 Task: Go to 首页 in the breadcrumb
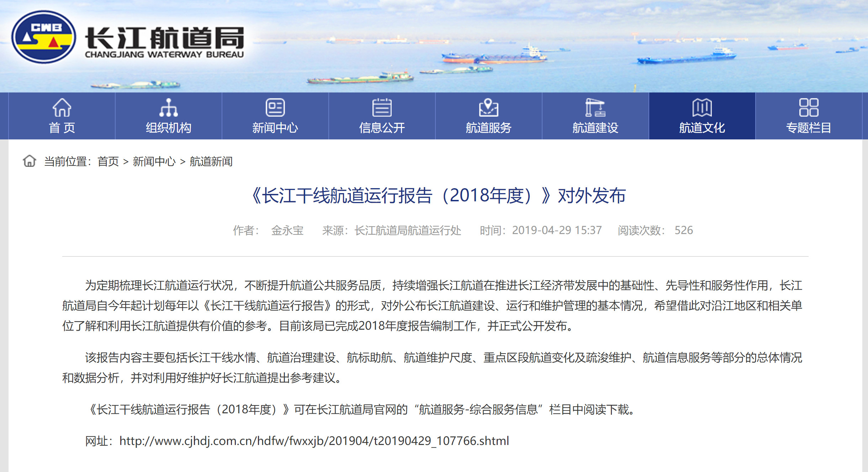coord(108,161)
